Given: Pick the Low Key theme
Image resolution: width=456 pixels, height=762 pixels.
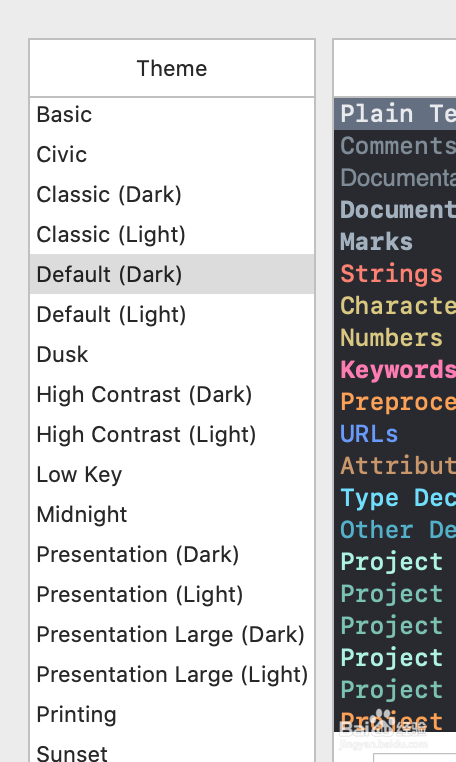Looking at the screenshot, I should click(x=172, y=474).
